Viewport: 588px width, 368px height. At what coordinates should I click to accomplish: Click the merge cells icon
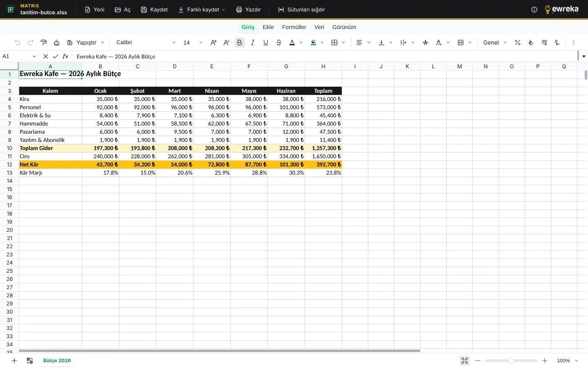pyautogui.click(x=461, y=43)
